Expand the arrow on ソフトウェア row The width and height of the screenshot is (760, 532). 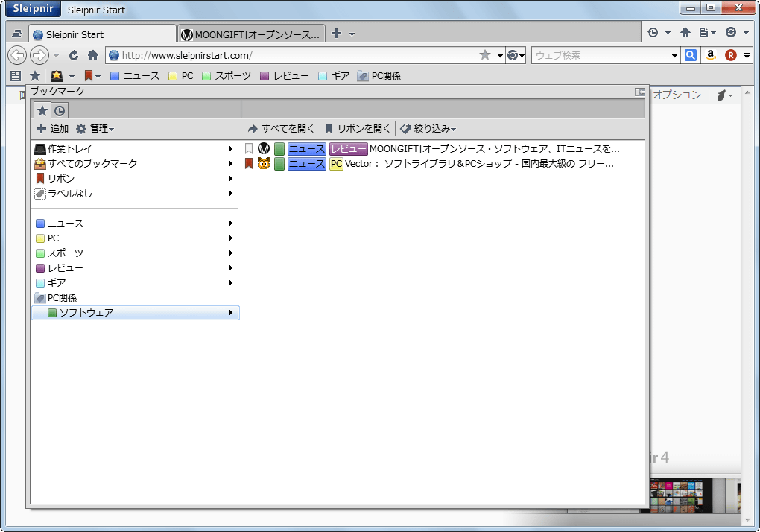coord(231,313)
